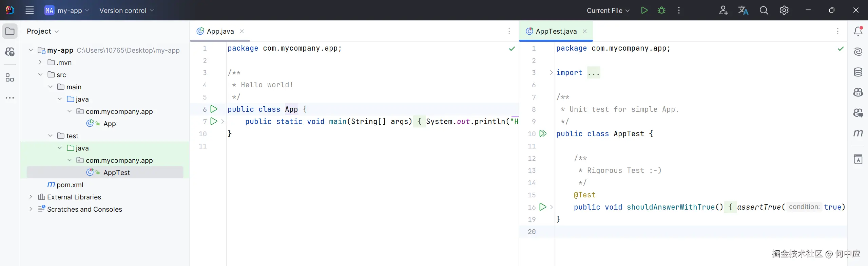Click the Debug bug icon in toolbar
The image size is (868, 266).
pos(661,11)
